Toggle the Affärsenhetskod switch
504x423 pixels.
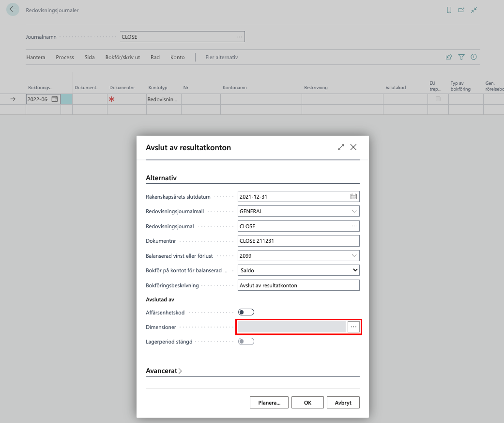point(246,313)
